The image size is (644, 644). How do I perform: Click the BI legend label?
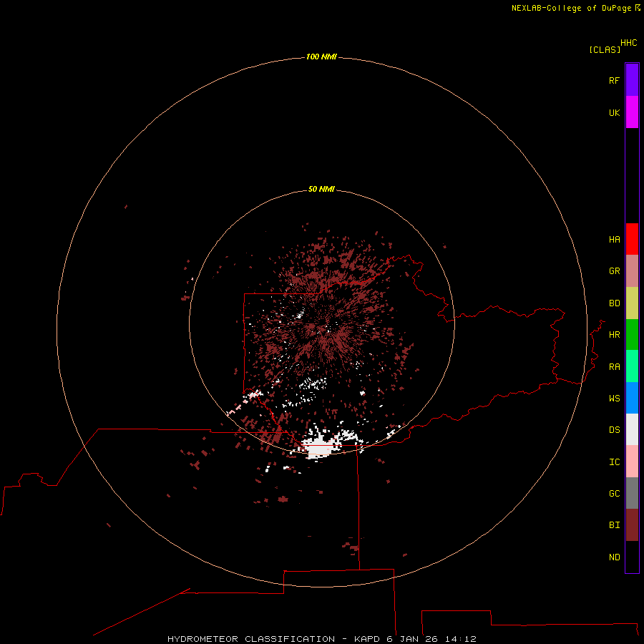coord(614,525)
